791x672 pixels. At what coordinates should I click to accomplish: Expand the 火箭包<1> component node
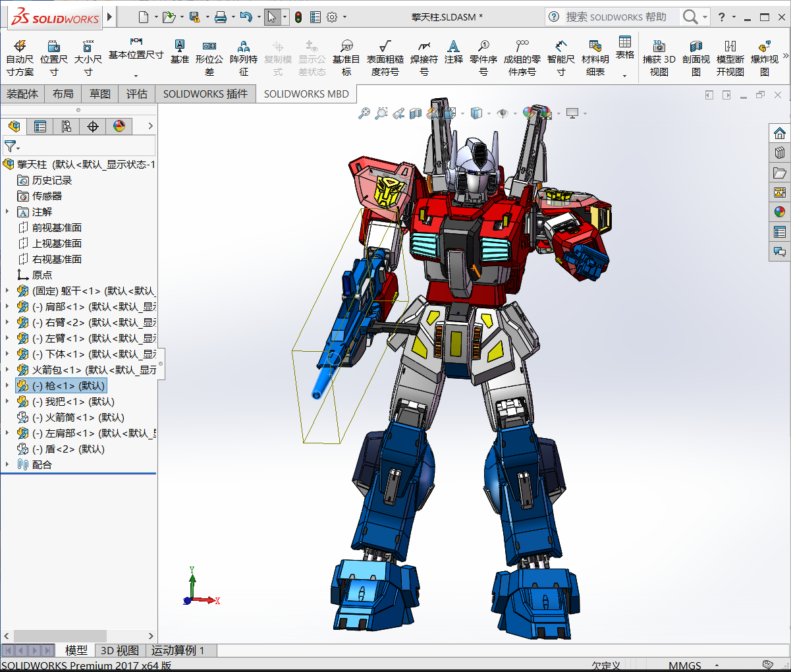coord(7,370)
